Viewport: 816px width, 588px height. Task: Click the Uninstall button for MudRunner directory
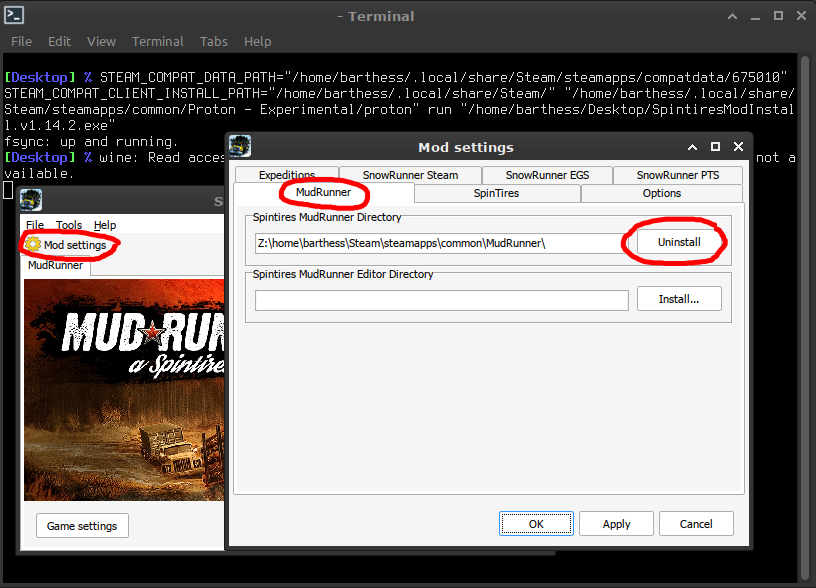679,242
